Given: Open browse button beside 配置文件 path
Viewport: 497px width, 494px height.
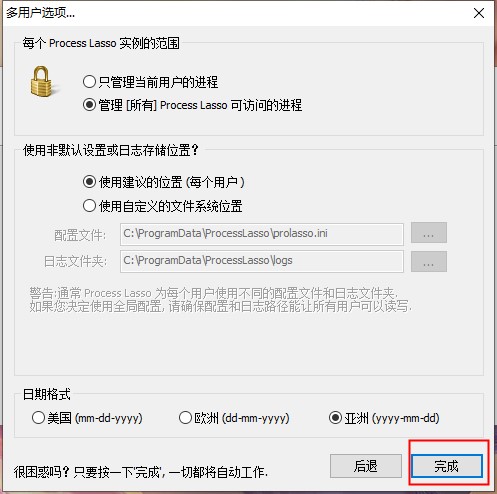Looking at the screenshot, I should (x=429, y=233).
